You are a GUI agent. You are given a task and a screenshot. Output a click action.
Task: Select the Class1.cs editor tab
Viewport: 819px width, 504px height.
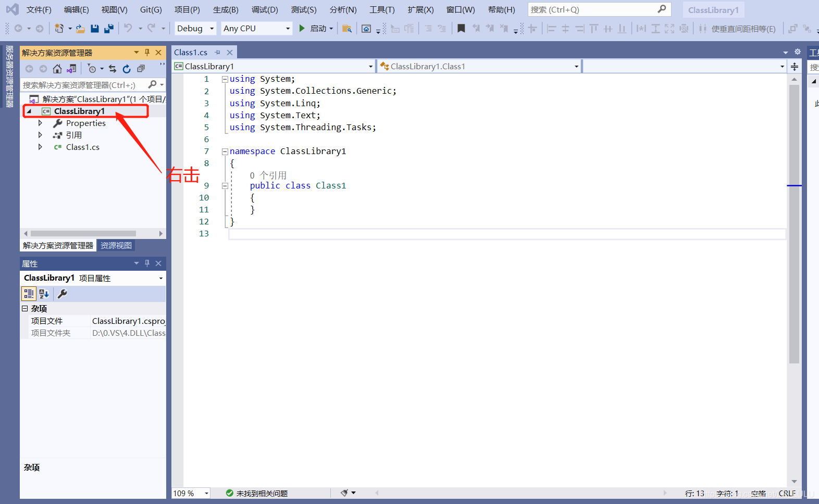pos(191,52)
